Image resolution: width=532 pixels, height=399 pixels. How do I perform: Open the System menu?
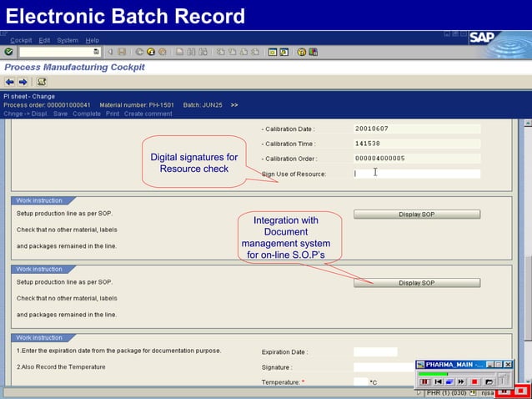[68, 40]
